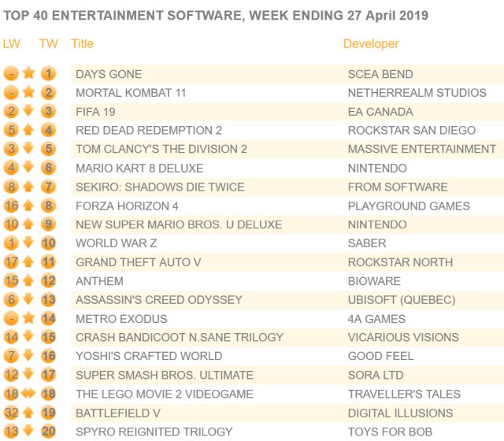The image size is (504, 441).
Task: Open the Sekiro: Shadows Die Twice title
Action: pos(160,187)
